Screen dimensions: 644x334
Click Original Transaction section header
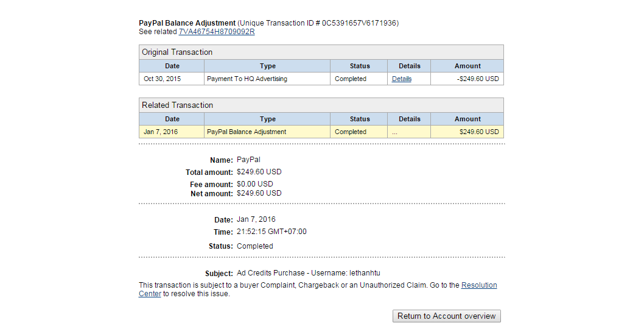[321, 52]
